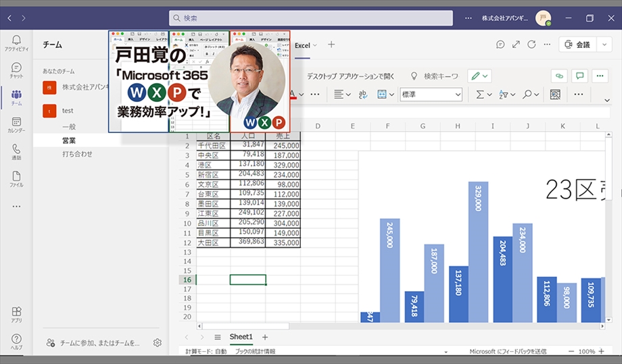This screenshot has width=622, height=364.
Task: Select the Teams icon in sidebar
Action: coord(16,97)
